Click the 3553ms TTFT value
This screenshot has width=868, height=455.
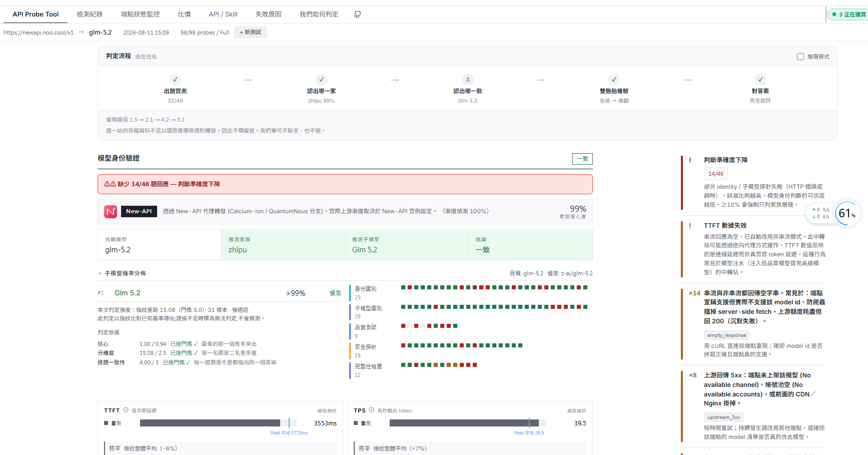coord(325,423)
